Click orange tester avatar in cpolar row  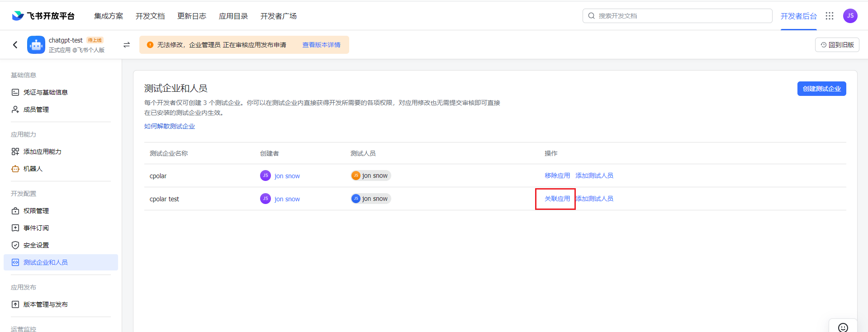356,175
